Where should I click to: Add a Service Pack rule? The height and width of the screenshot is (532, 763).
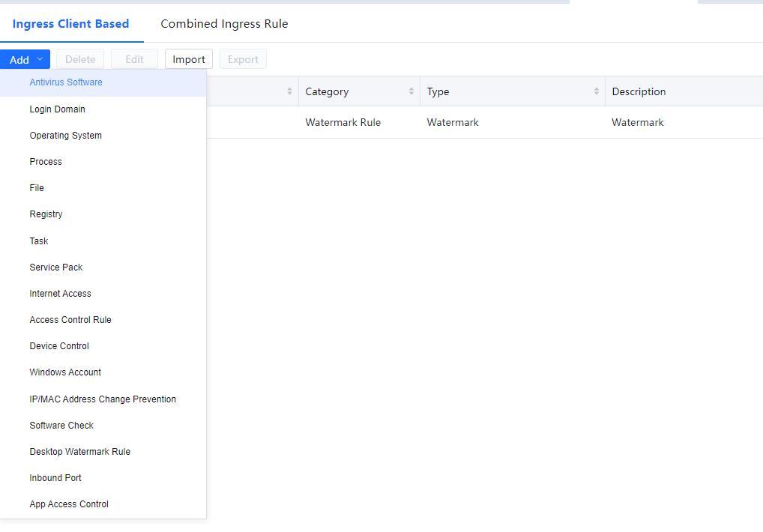tap(56, 267)
